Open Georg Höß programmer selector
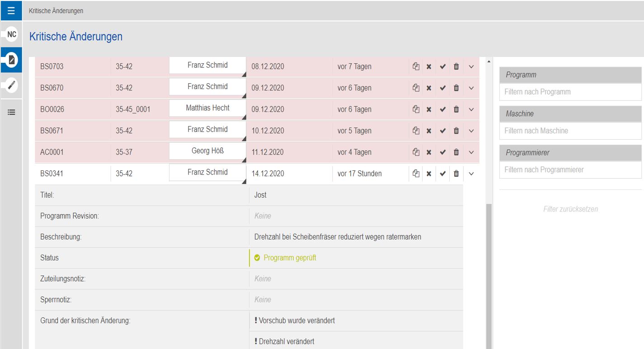 [x=207, y=151]
